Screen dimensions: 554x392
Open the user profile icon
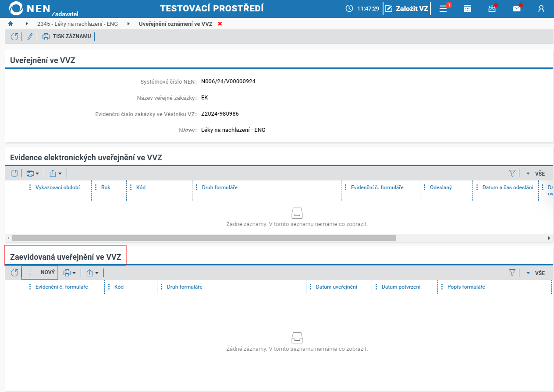point(541,8)
